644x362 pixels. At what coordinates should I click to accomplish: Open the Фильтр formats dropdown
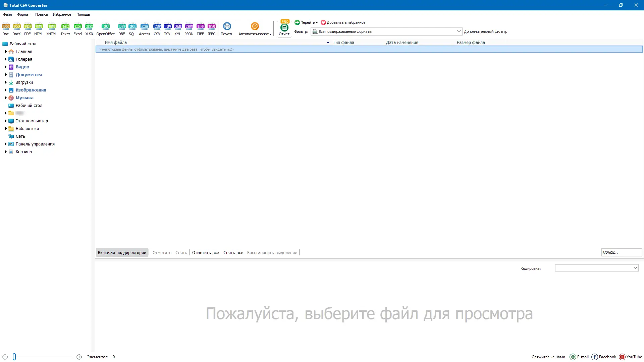coord(459,31)
